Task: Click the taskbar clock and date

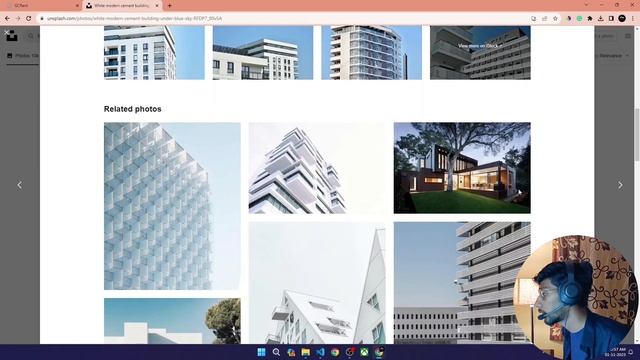Action: point(615,352)
